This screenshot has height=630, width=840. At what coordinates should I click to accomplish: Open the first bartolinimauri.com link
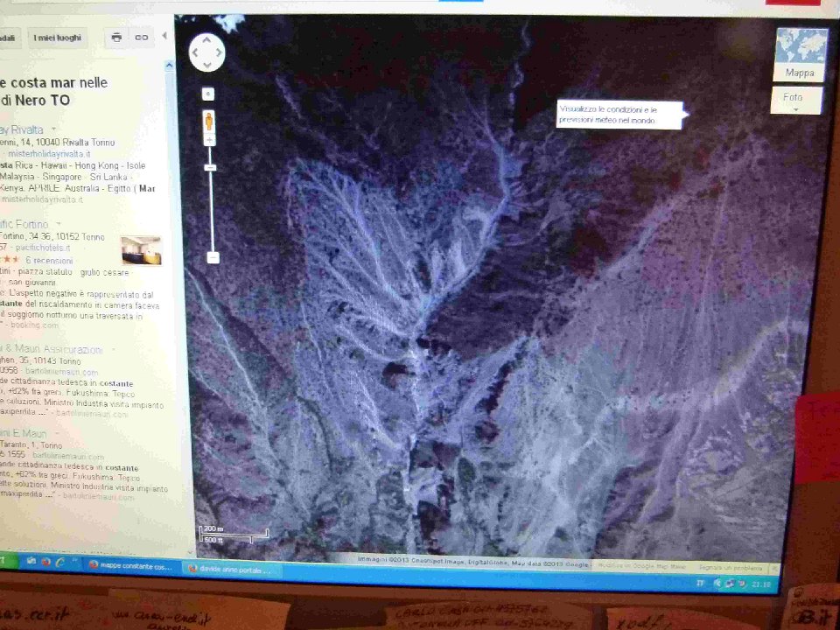[61, 371]
